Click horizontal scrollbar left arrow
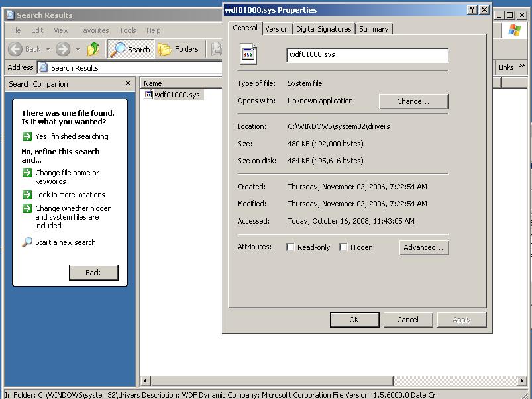The height and width of the screenshot is (399, 532). tap(145, 380)
